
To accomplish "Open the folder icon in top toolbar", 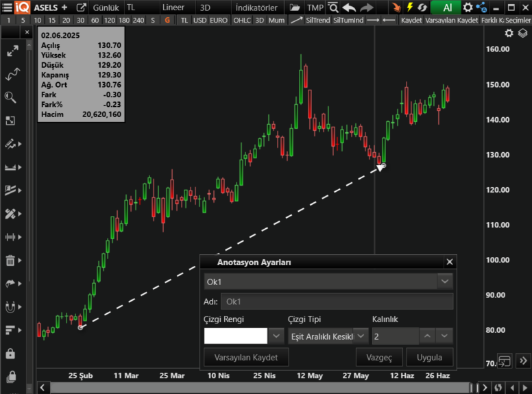I will pyautogui.click(x=295, y=7).
